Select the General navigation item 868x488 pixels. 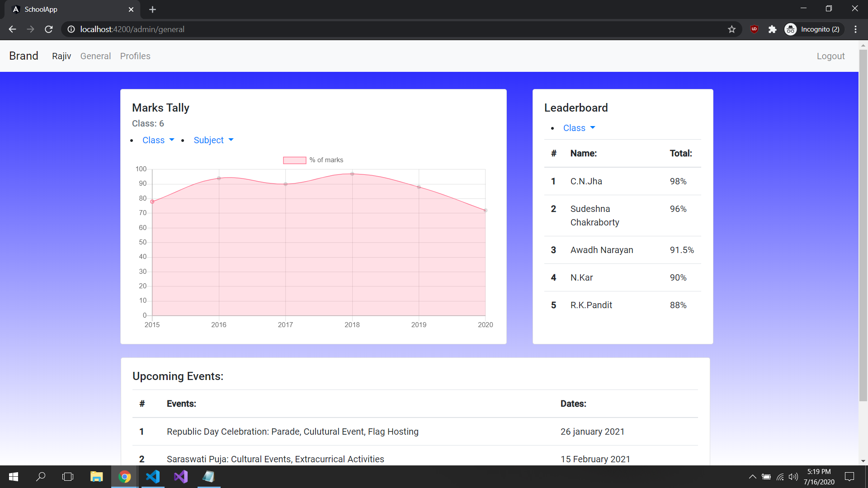click(95, 56)
